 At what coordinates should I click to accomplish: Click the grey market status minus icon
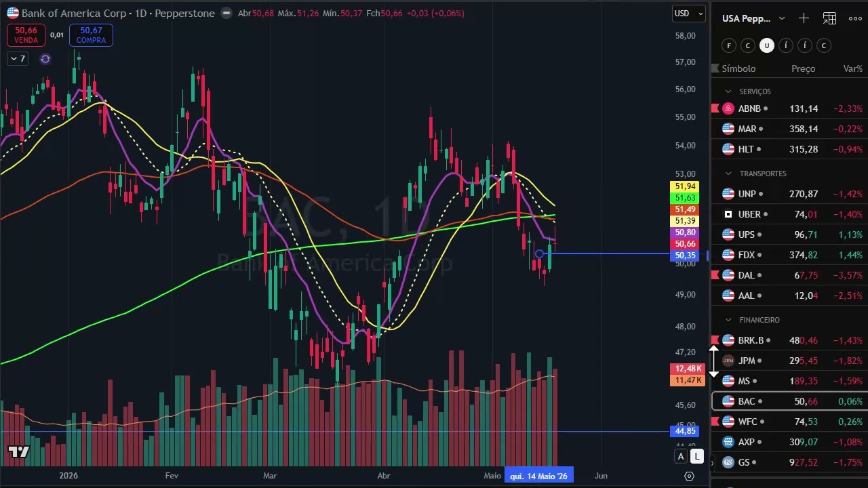point(226,13)
